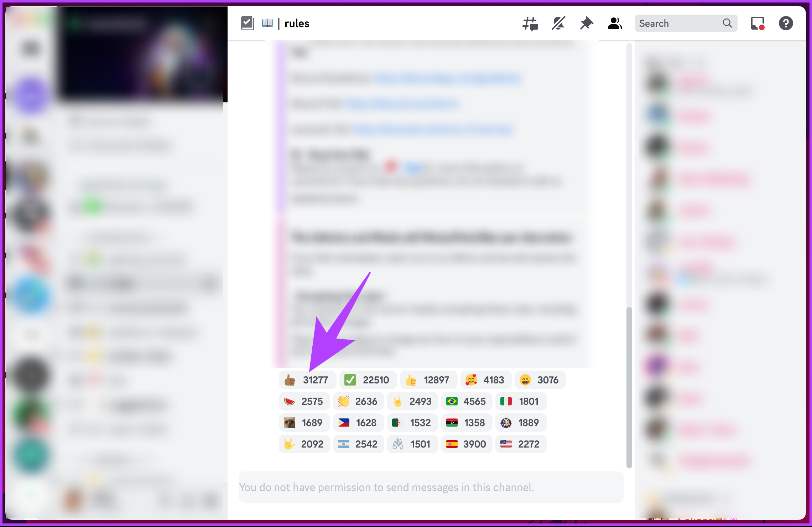Click the hashtag channels icon
Image resolution: width=812 pixels, height=527 pixels.
(x=529, y=24)
